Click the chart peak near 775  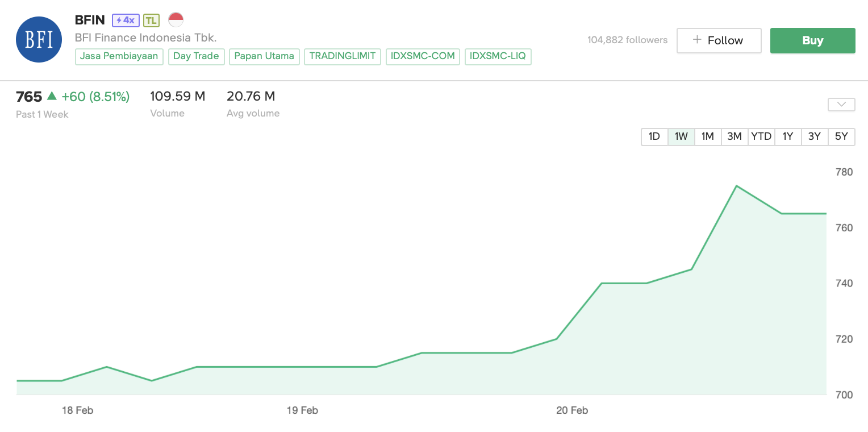pos(736,186)
